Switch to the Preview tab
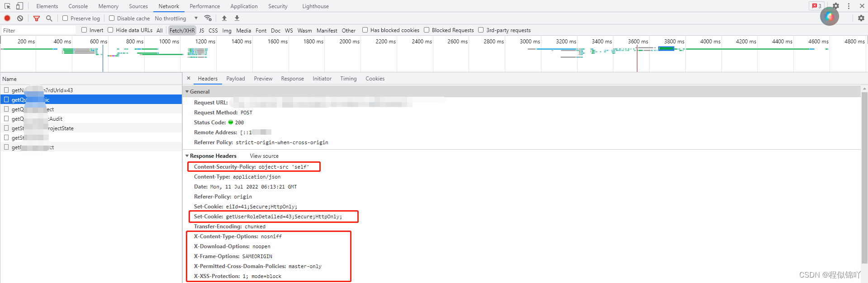 pyautogui.click(x=263, y=78)
